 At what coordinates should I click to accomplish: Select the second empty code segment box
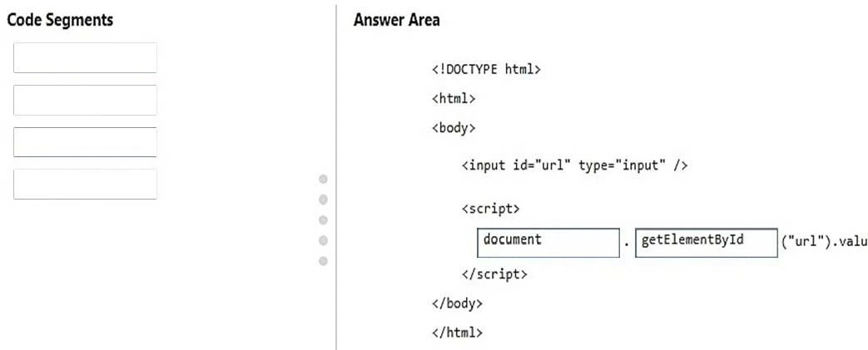85,100
